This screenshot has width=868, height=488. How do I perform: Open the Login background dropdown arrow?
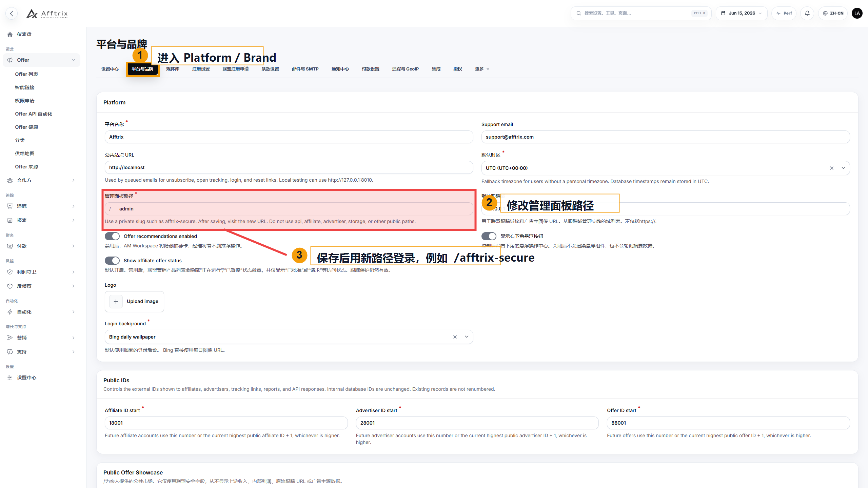pyautogui.click(x=467, y=337)
